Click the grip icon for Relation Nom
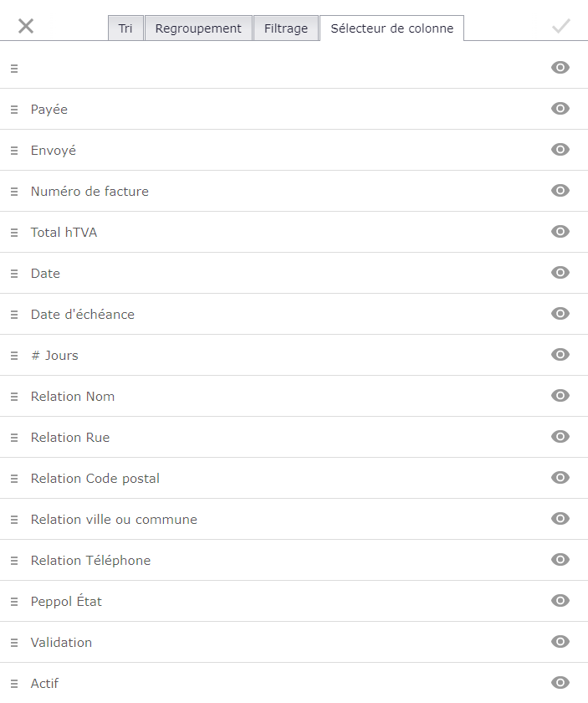The width and height of the screenshot is (588, 703). click(14, 397)
